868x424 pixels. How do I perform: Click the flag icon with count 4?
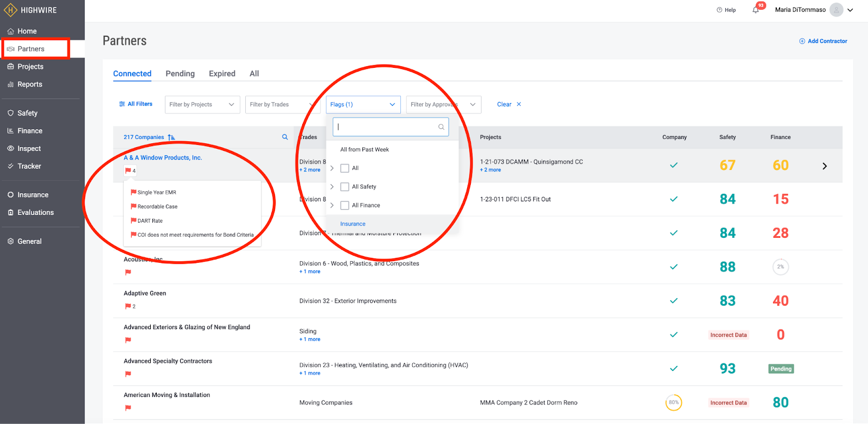[130, 170]
